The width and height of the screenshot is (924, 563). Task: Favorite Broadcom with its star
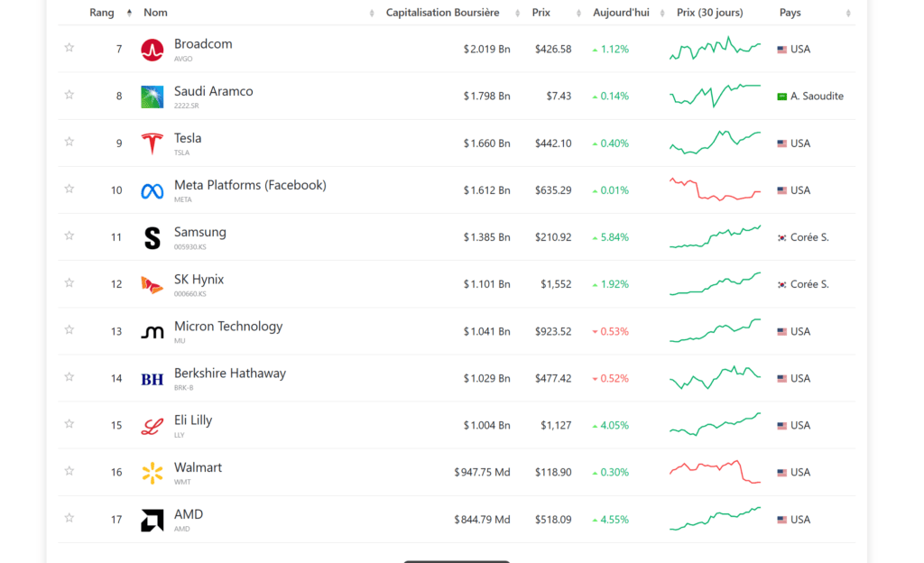coord(69,47)
